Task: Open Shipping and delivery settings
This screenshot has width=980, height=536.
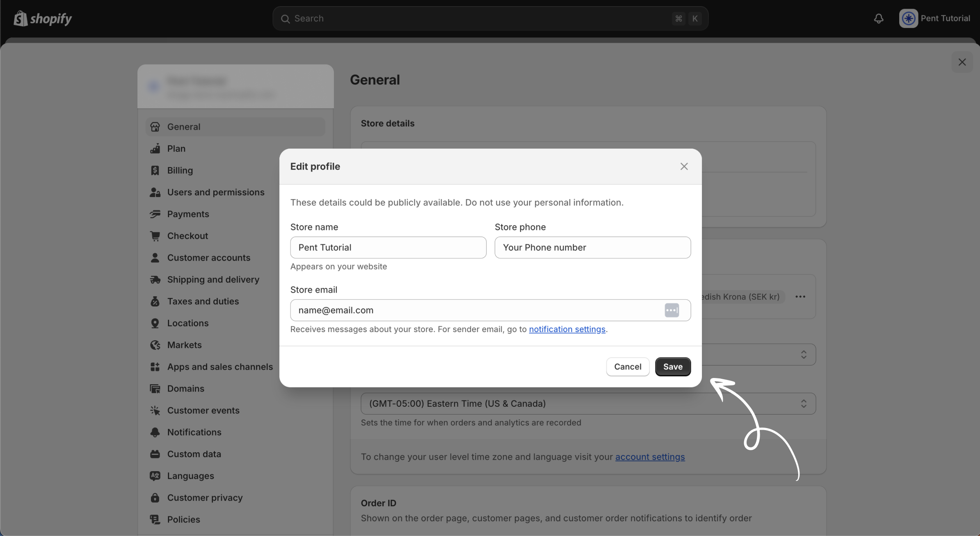Action: [213, 279]
